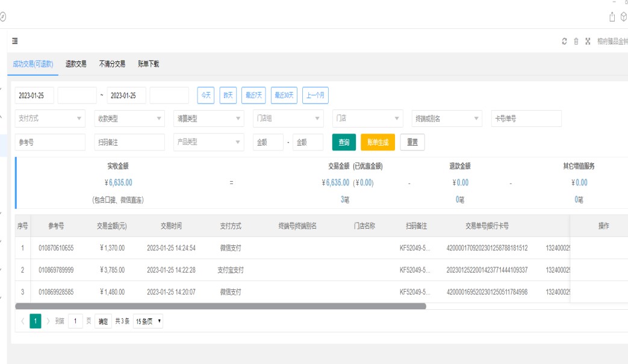Open the 账单下载 tab
This screenshot has height=364, width=628.
coord(148,64)
